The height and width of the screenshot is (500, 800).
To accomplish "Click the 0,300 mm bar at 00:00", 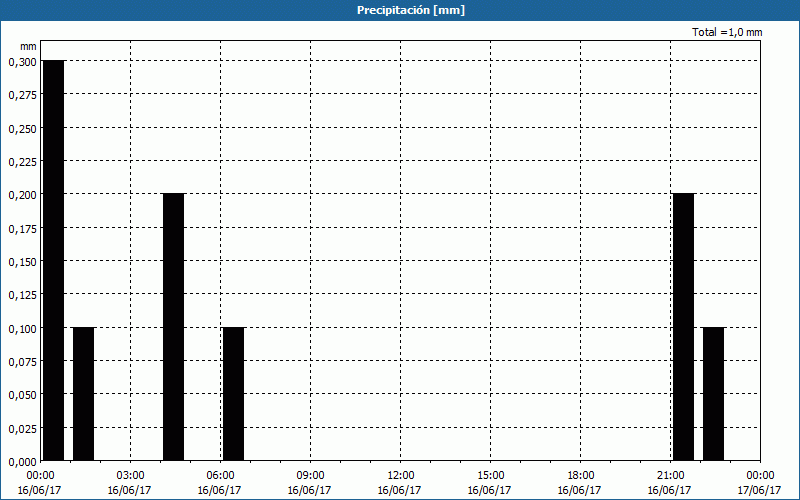I will tap(54, 261).
